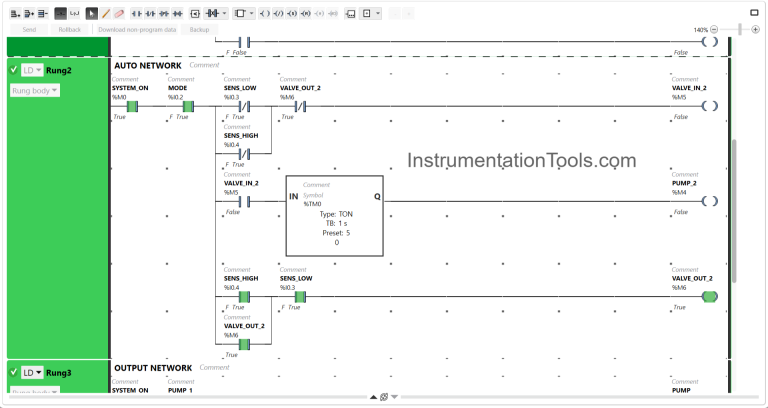This screenshot has width=768, height=408.
Task: Toggle the Rung2 green check mark
Action: pyautogui.click(x=14, y=70)
